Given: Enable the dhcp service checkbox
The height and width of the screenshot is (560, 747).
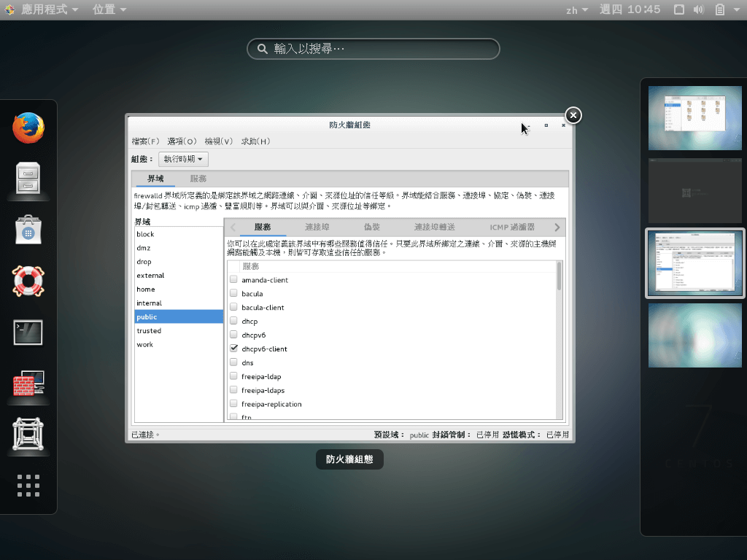Looking at the screenshot, I should (x=233, y=321).
